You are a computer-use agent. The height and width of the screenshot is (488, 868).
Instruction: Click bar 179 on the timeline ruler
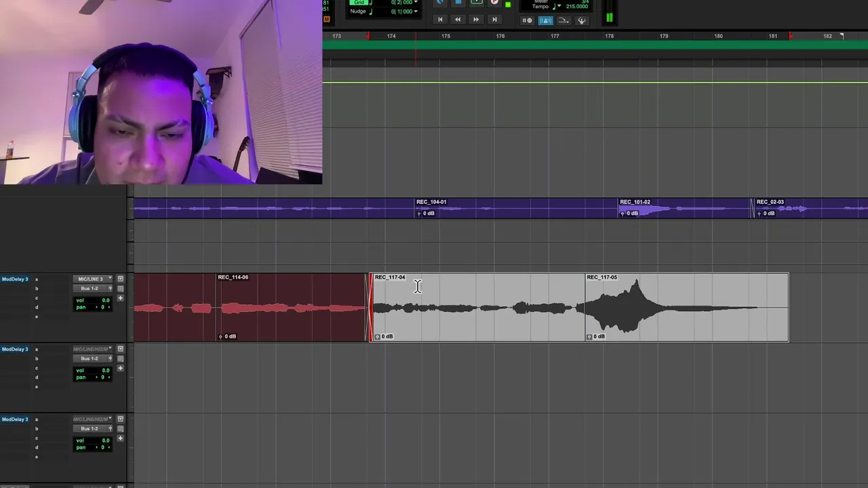[664, 36]
